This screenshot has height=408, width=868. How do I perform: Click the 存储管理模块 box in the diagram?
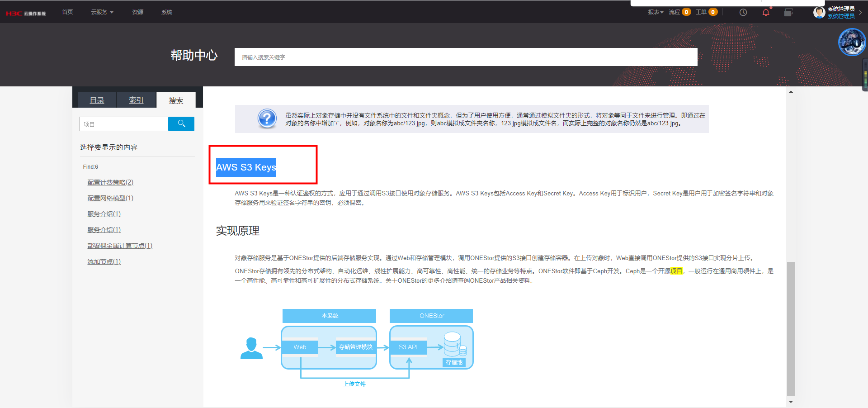coord(356,347)
